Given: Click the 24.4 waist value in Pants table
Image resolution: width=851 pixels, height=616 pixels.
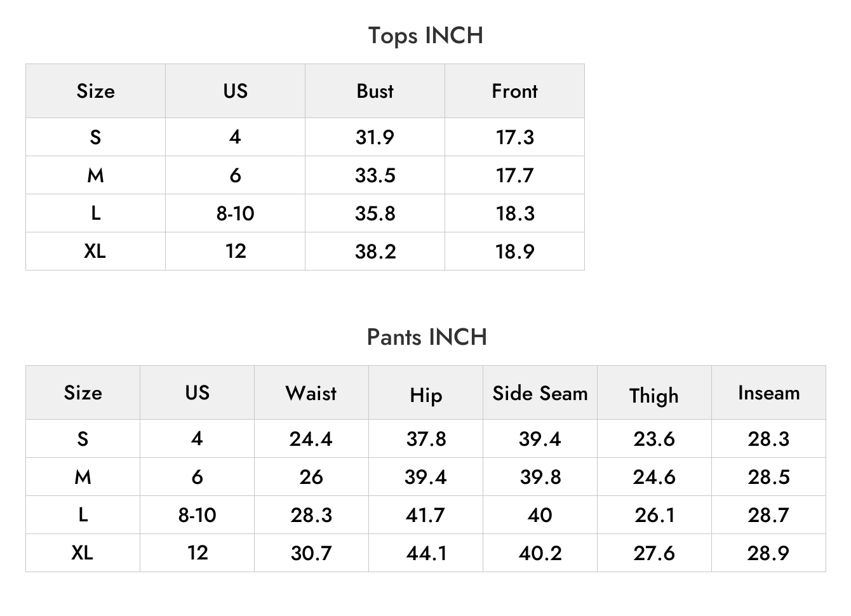Looking at the screenshot, I should (x=311, y=439).
